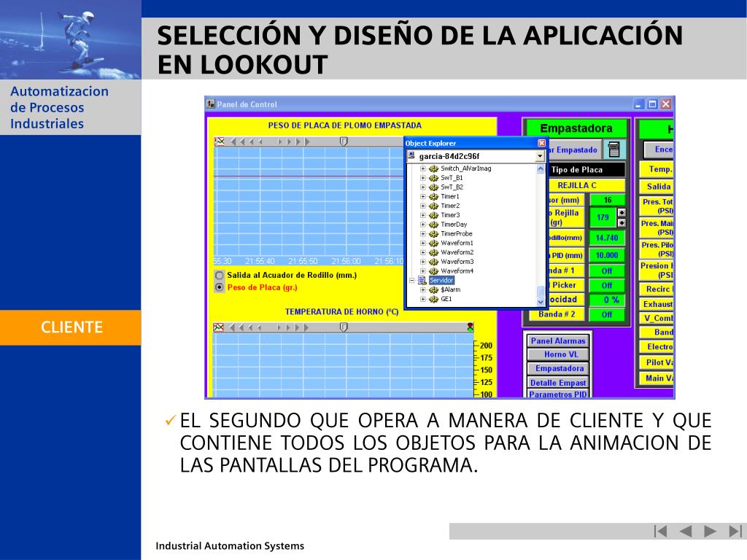Click the trend graph icon on PESO DE PLACA chart
This screenshot has width=747, height=560.
[x=220, y=141]
